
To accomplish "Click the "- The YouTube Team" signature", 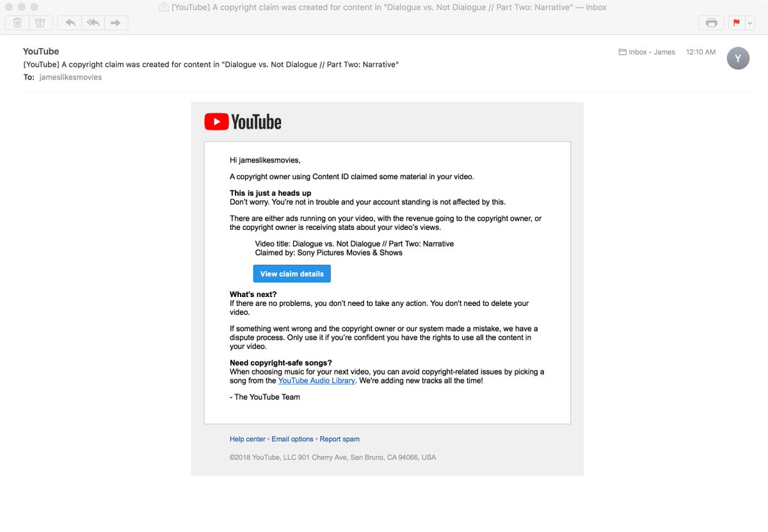I will point(265,397).
